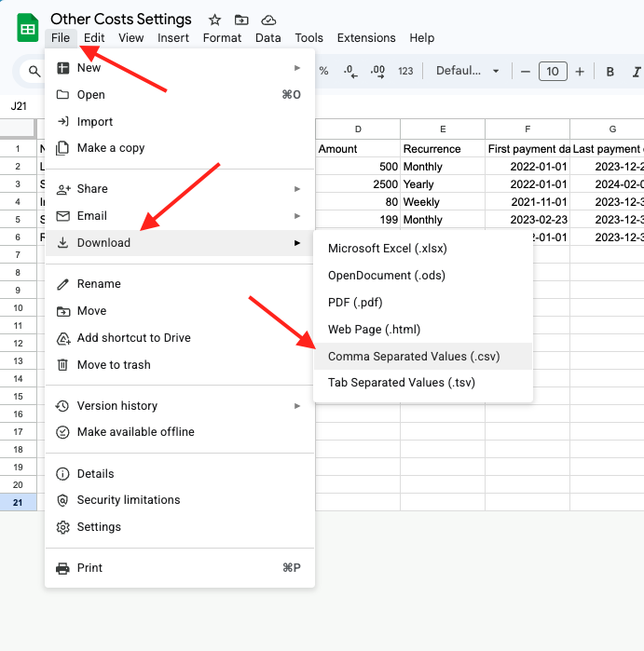
Task: Click the J21 cell name box
Action: click(x=20, y=106)
